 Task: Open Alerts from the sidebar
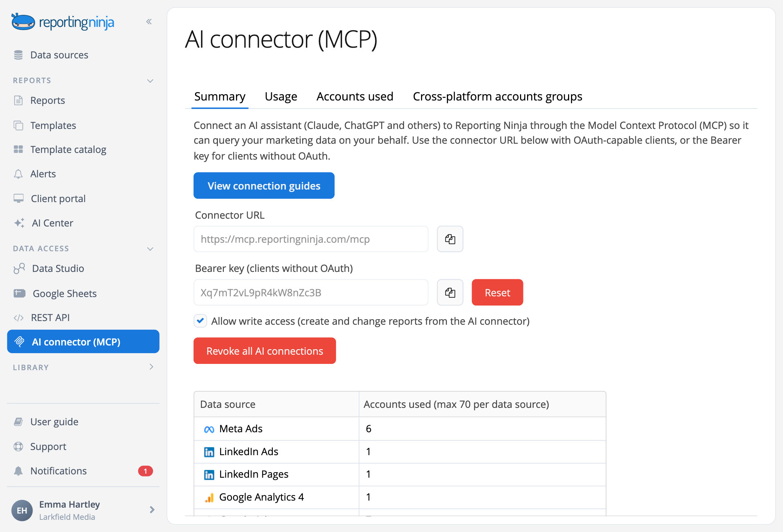coord(43,174)
